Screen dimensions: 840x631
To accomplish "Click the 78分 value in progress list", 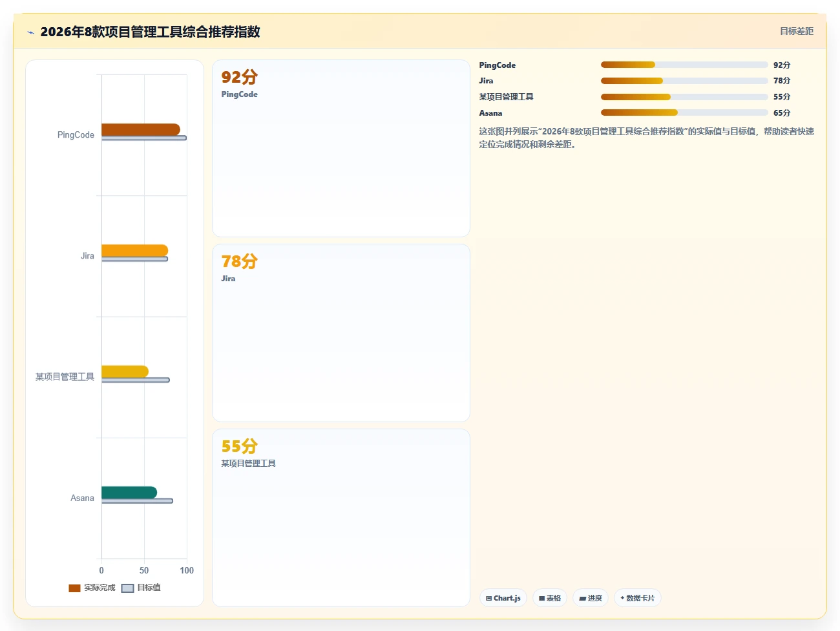I will (x=782, y=81).
